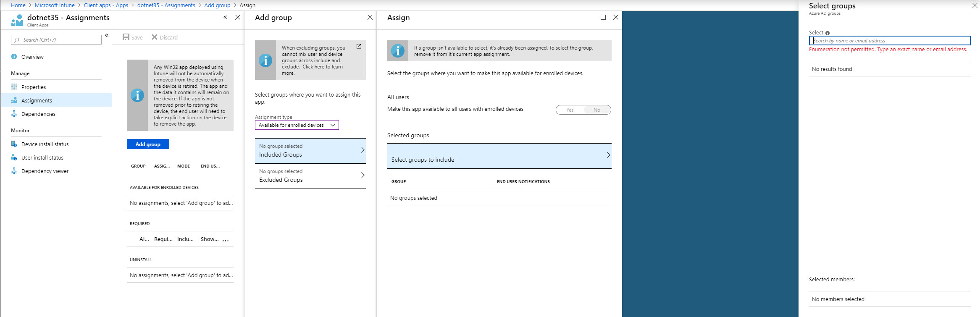
Task: Open the Assignment type dropdown
Action: tap(297, 125)
